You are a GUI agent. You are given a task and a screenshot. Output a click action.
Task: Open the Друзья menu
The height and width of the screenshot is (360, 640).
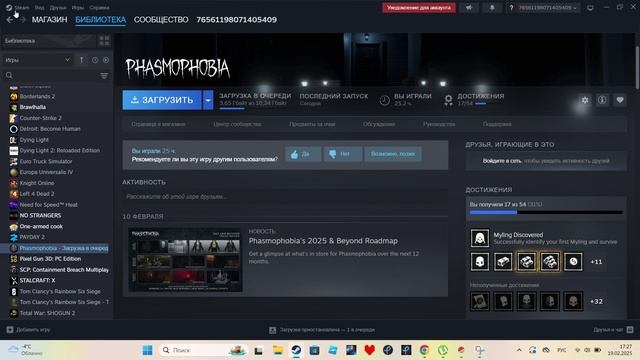click(58, 8)
